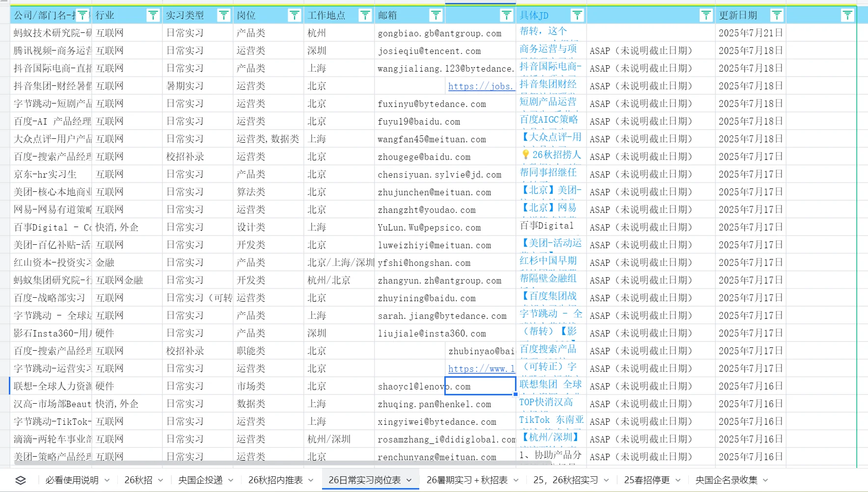Open filter for 岗位 column
Screen dimensions: 868x492
(x=295, y=16)
